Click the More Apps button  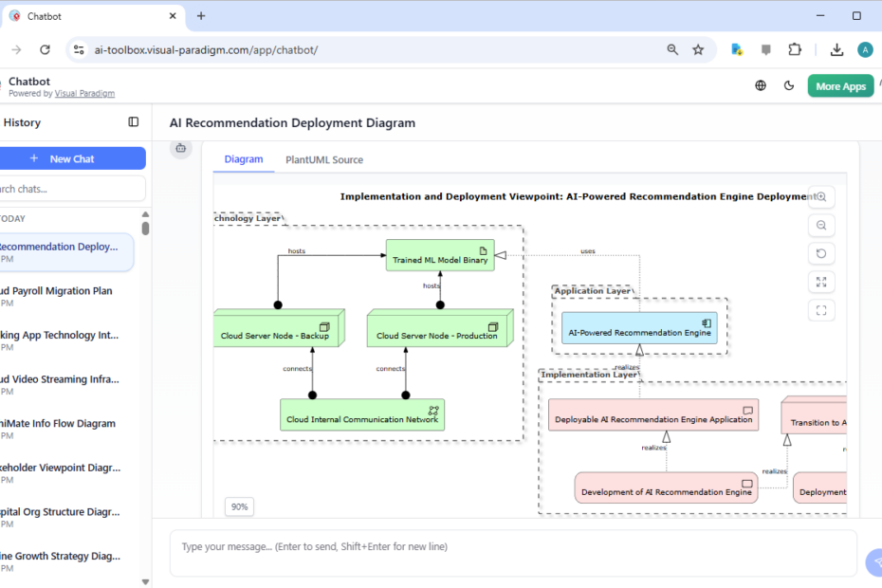[x=840, y=85]
